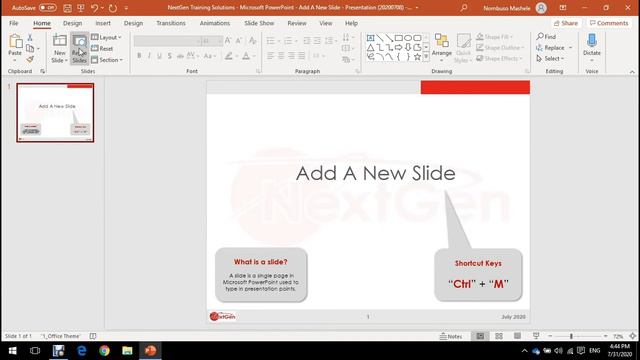
Task: Open the search magnifier in the title bar
Action: click(464, 8)
